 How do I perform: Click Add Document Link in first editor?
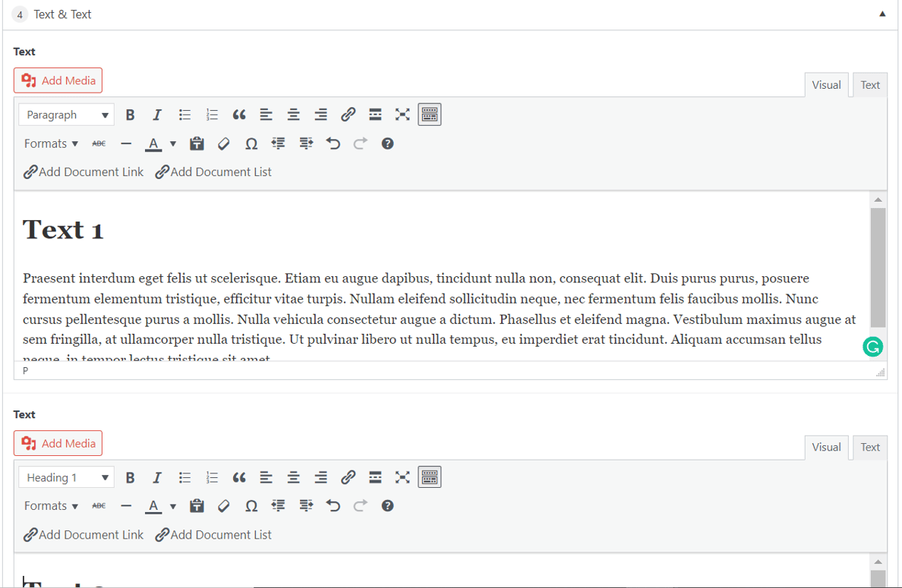84,172
